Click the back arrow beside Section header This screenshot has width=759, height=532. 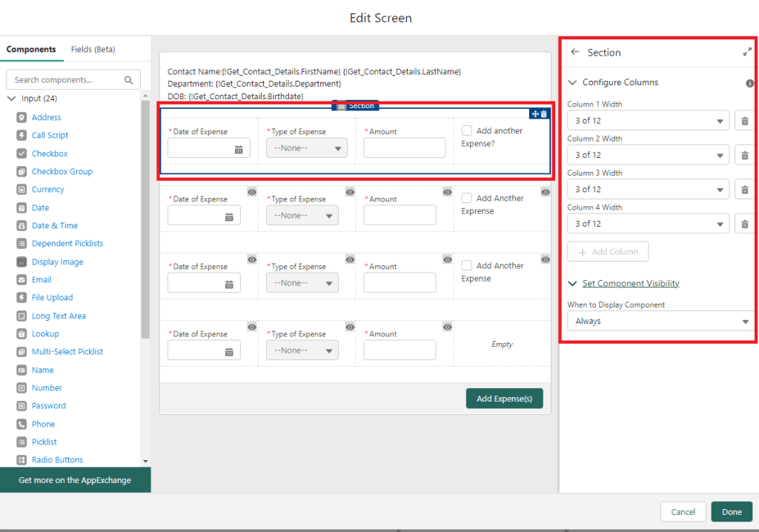[x=575, y=53]
